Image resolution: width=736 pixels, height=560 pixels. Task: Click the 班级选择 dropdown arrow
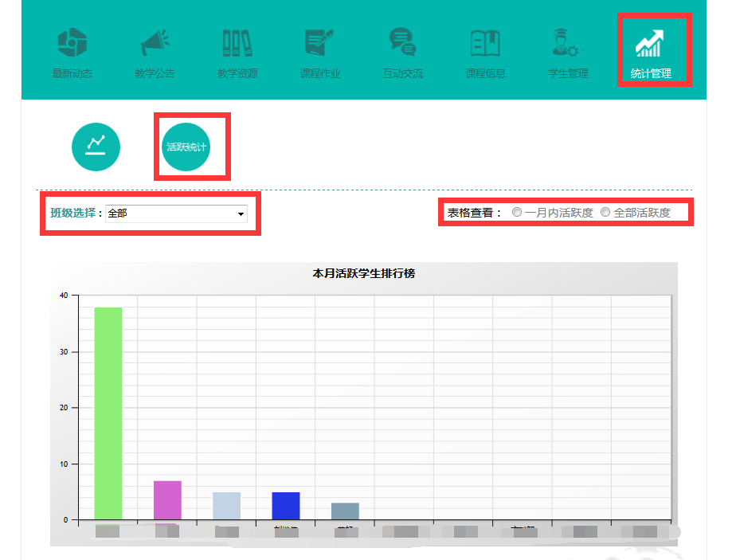click(241, 214)
